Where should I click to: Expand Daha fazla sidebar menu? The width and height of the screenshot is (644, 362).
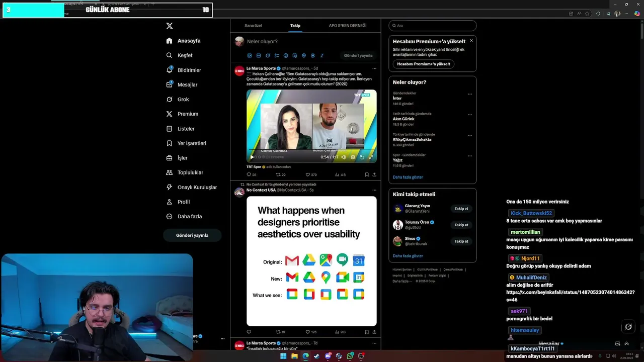[184, 216]
